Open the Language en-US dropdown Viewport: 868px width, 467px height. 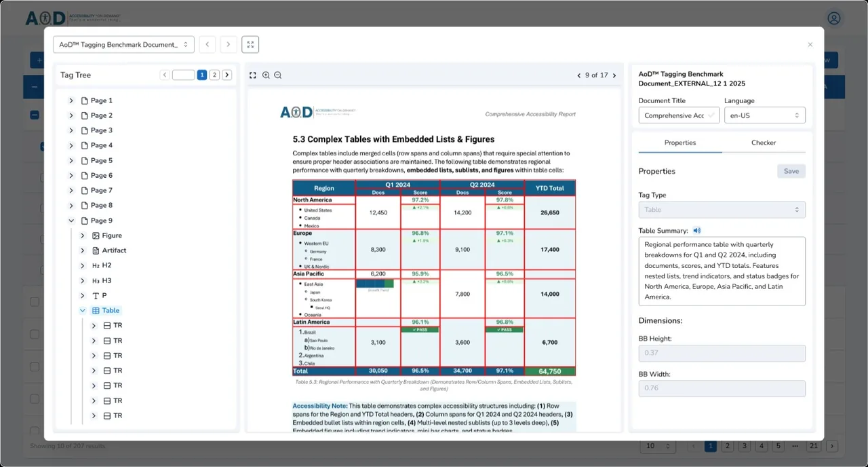click(x=764, y=115)
